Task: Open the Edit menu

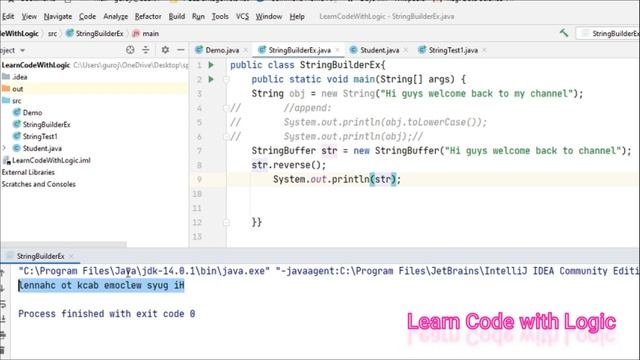Action: tap(8, 16)
